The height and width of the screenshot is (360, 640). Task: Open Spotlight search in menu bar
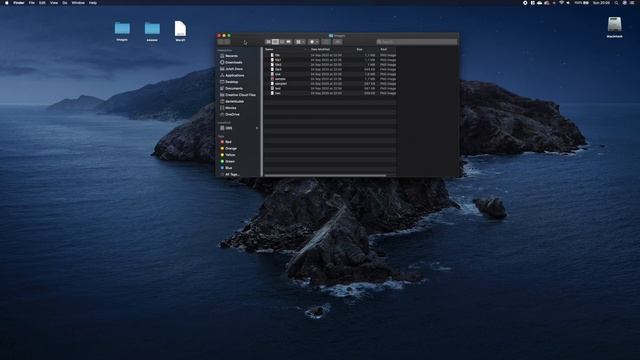click(616, 3)
